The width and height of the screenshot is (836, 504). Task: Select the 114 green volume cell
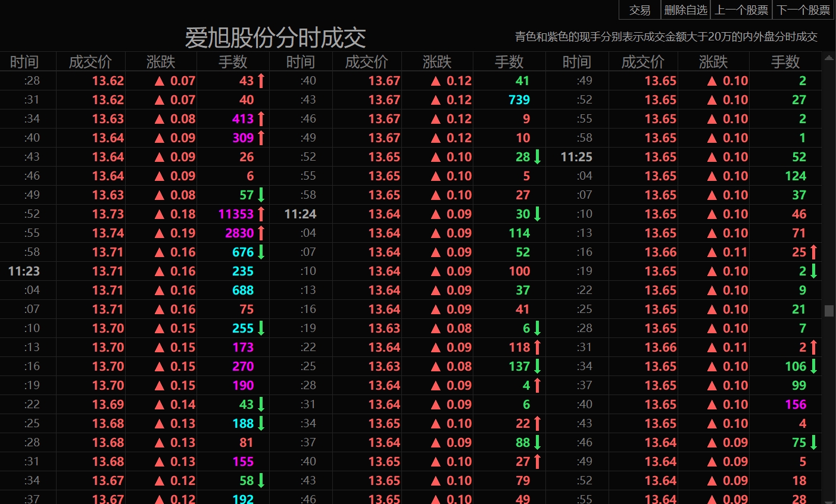click(519, 233)
